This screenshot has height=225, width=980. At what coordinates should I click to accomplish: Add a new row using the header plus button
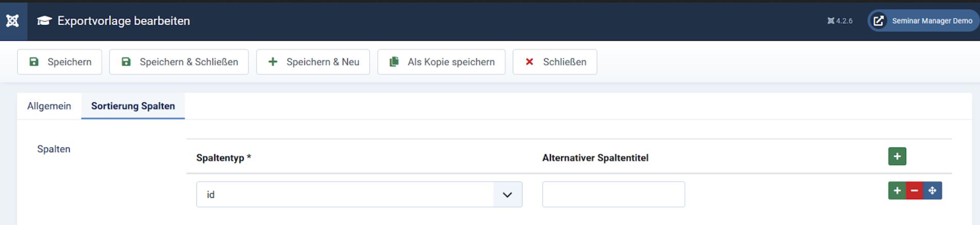point(897,156)
